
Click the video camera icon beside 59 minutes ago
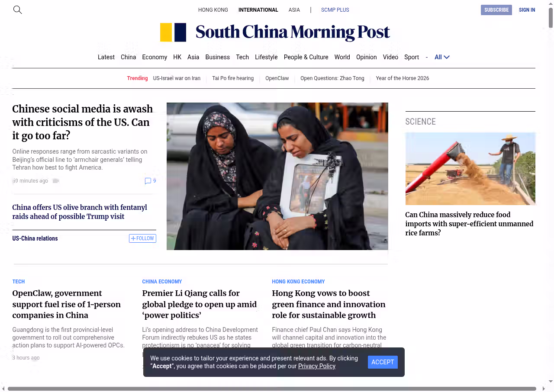pyautogui.click(x=55, y=181)
